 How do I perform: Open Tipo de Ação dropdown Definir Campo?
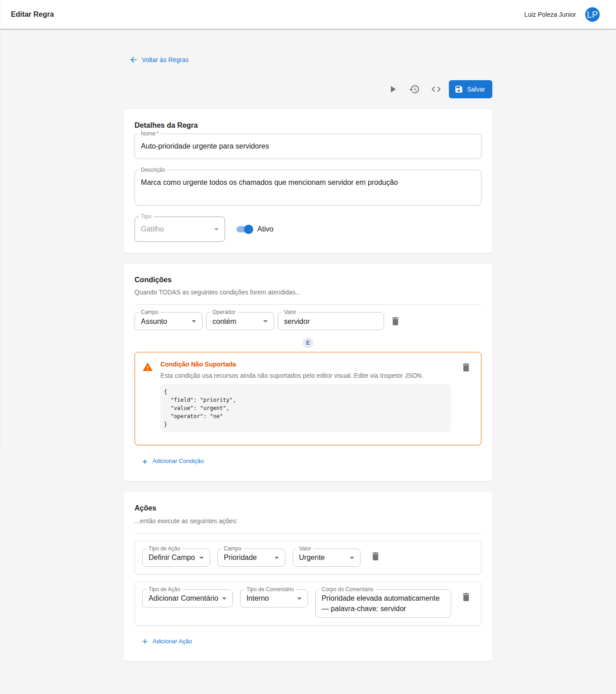click(176, 558)
